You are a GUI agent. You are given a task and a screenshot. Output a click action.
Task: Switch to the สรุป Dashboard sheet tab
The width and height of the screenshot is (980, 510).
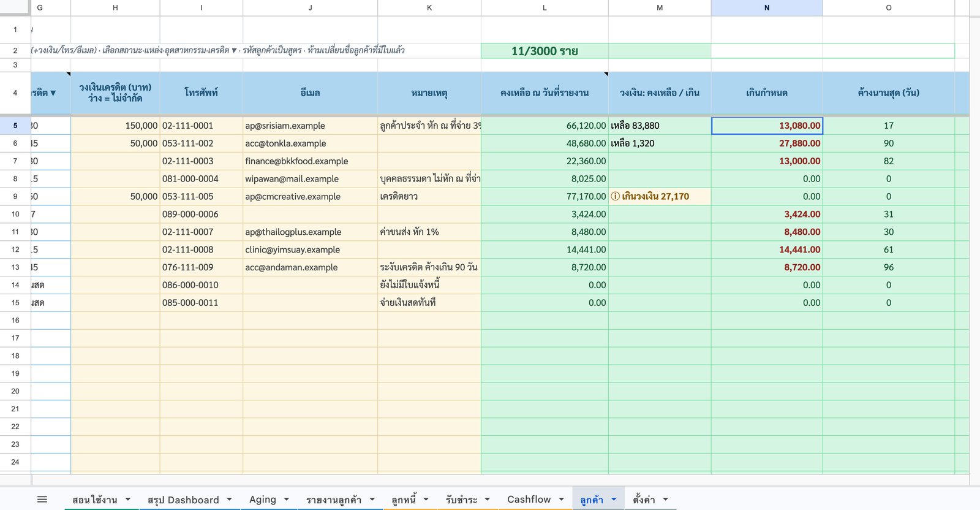pos(183,500)
